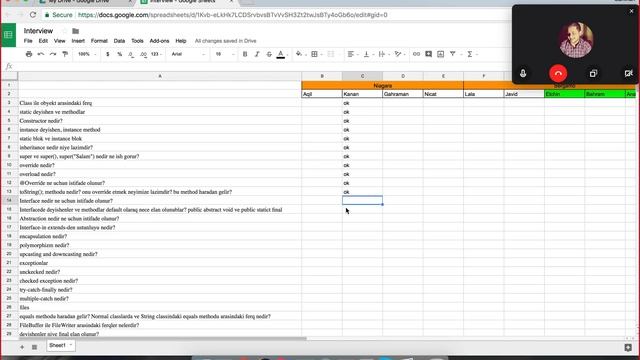
Task: Click the move to folder icon
Action: 76,31
